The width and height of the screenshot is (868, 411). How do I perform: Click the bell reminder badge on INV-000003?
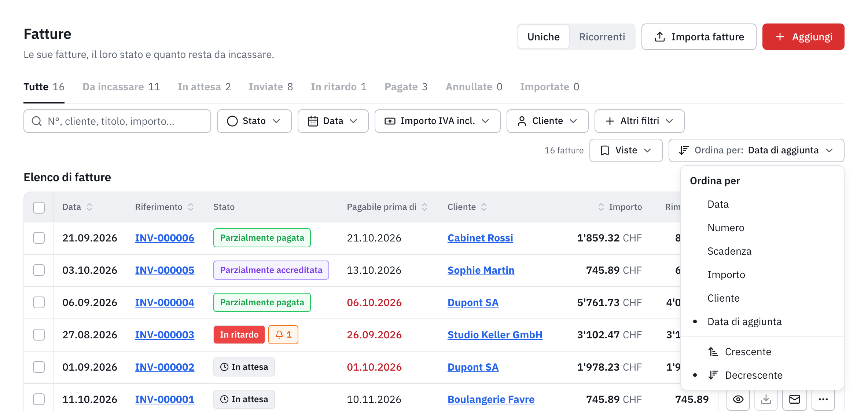coord(283,335)
